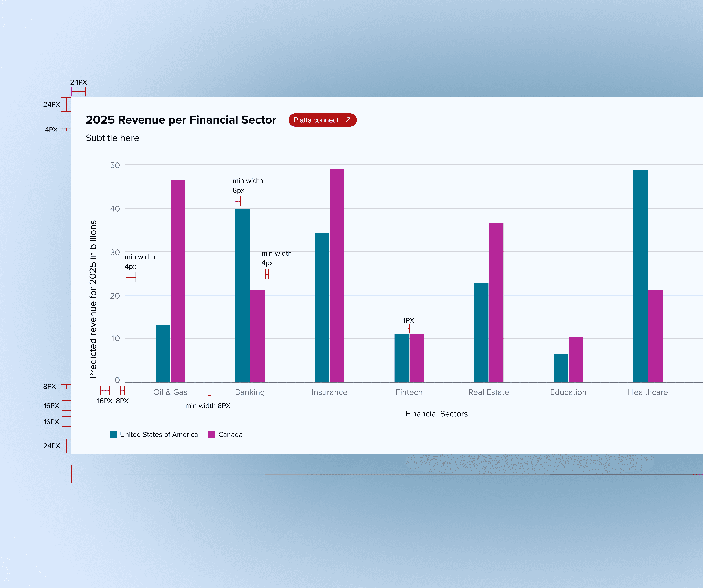
Task: Select the Insurance magenta bar
Action: pyautogui.click(x=337, y=275)
